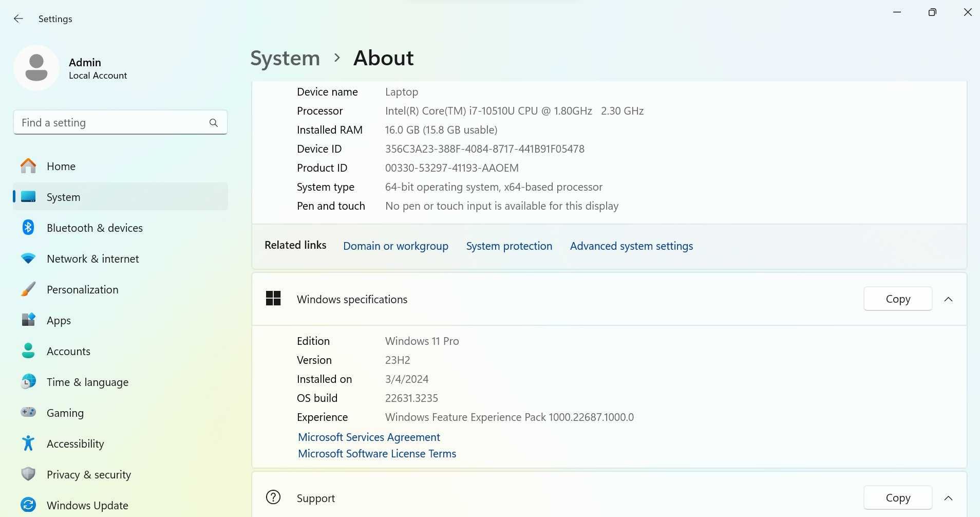
Task: Click the Network wifi icon
Action: 28,258
